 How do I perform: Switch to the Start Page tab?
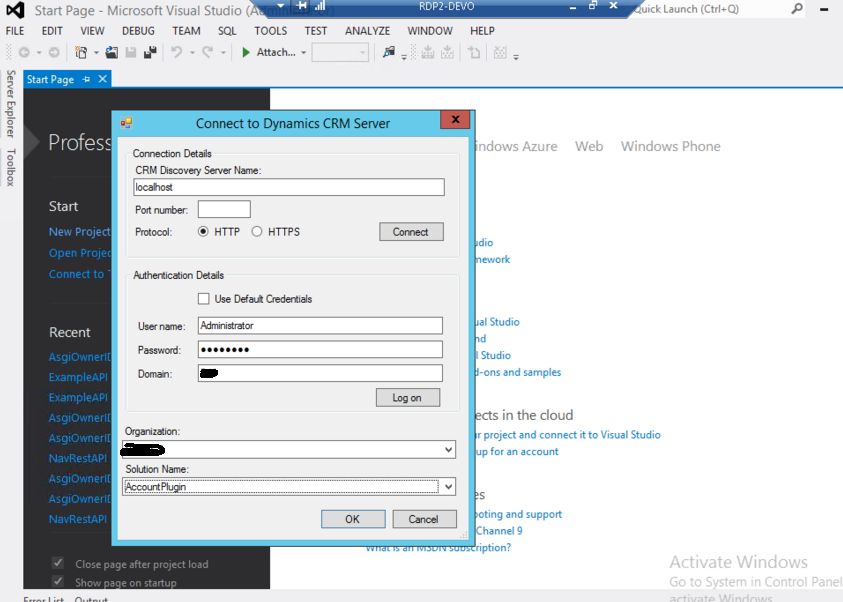[x=48, y=78]
